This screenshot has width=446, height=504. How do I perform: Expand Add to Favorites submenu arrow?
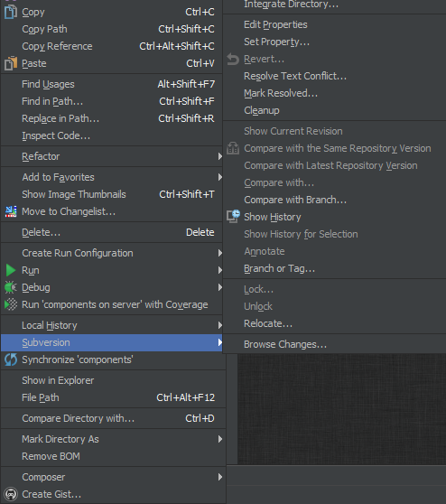(x=219, y=177)
